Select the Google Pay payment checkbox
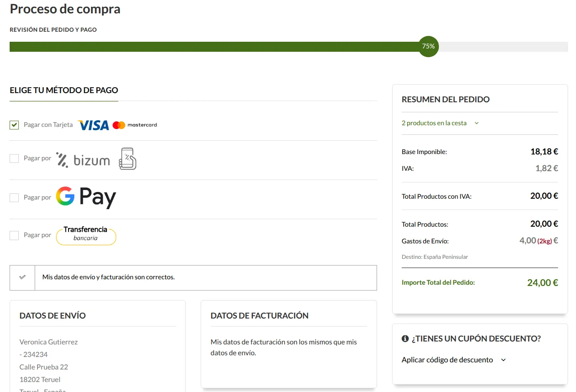This screenshot has width=576, height=392. (14, 197)
